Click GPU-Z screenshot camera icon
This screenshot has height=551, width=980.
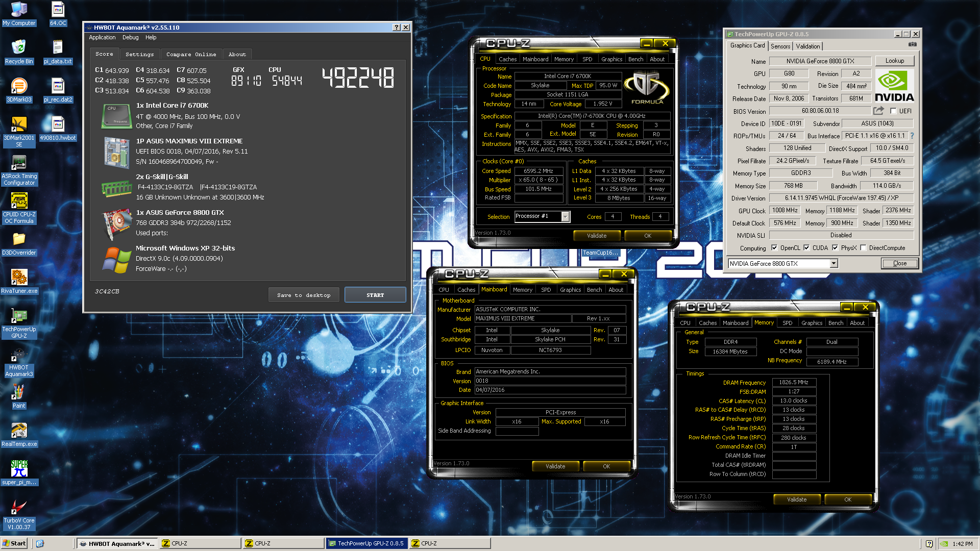pyautogui.click(x=913, y=45)
